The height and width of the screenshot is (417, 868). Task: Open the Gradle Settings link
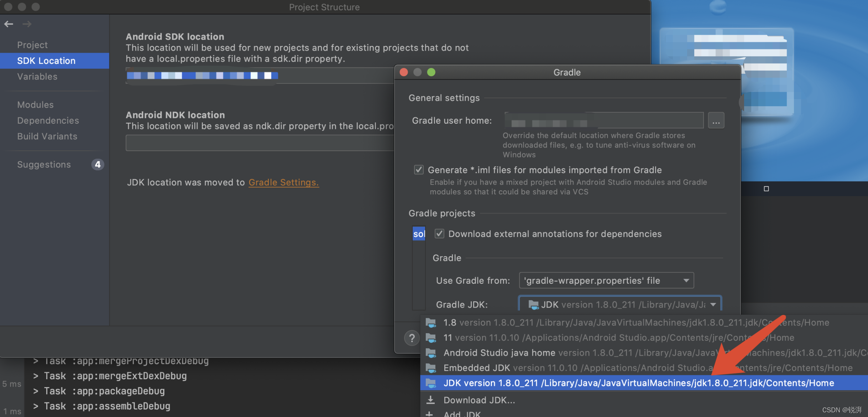[x=283, y=182]
